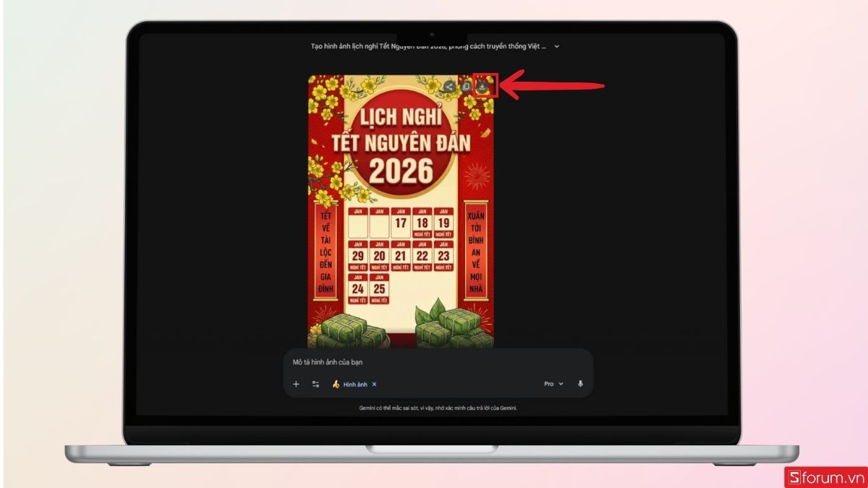Viewport: 868px width, 488px height.
Task: Open the tools settings sliders icon
Action: click(x=315, y=384)
